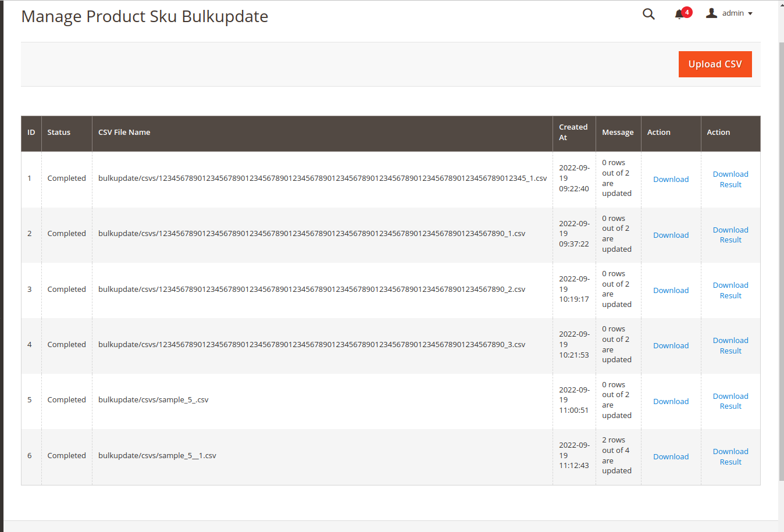
Task: Open the notifications bell icon
Action: point(679,14)
